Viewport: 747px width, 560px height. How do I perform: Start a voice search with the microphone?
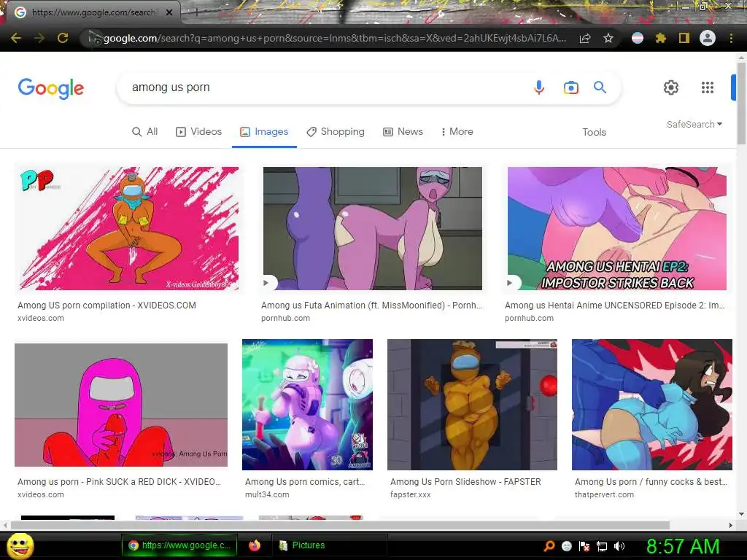(x=539, y=87)
